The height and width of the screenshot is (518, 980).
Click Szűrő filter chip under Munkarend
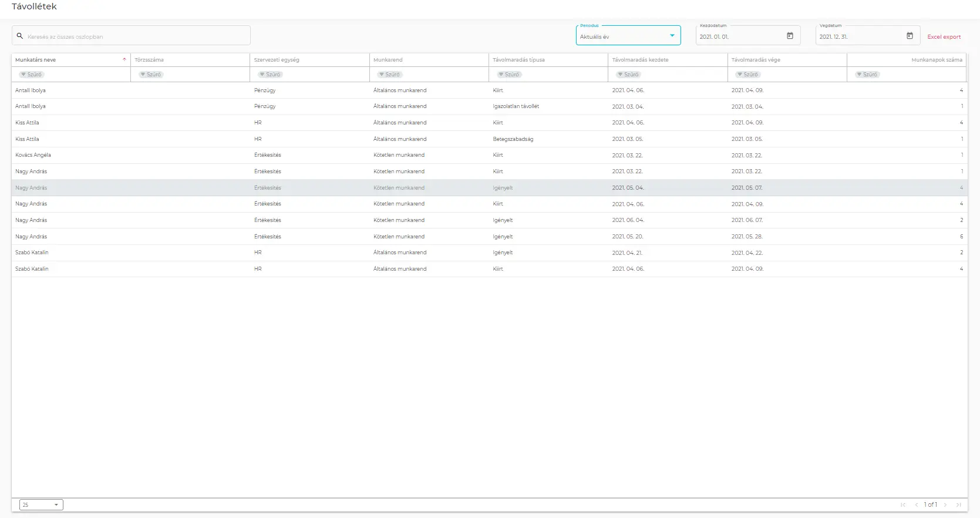click(389, 75)
